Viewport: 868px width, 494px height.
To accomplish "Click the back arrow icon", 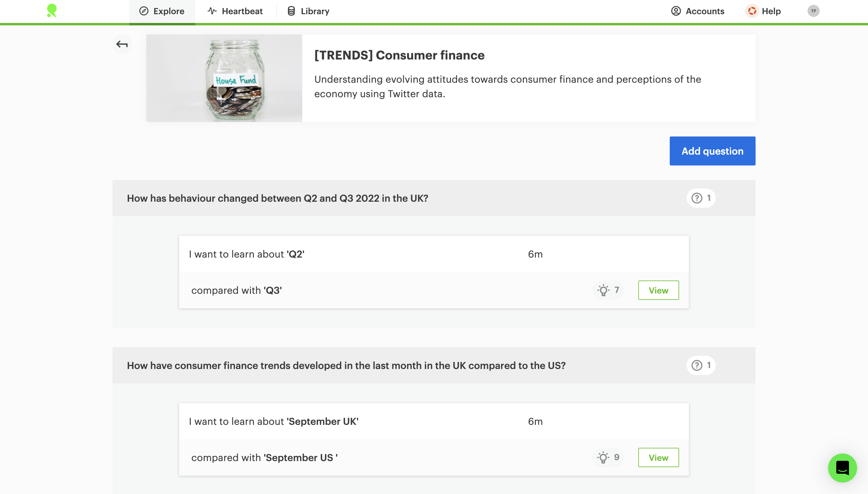I will click(x=122, y=44).
